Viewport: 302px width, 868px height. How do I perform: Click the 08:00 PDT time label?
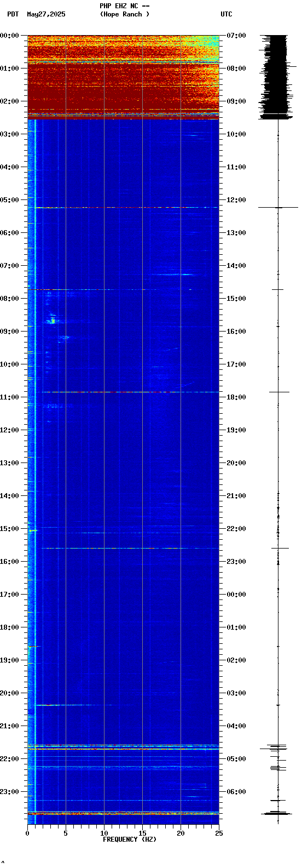[9, 299]
